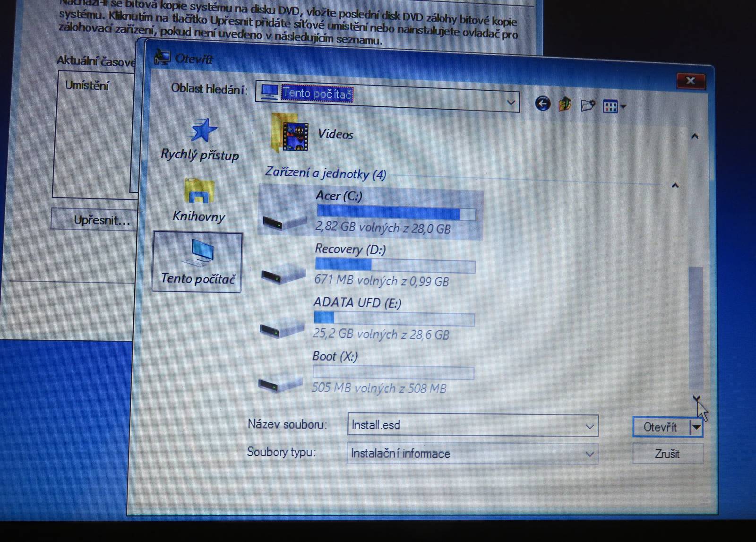
Task: Click the Recovery (D:) capacity bar
Action: point(395,265)
